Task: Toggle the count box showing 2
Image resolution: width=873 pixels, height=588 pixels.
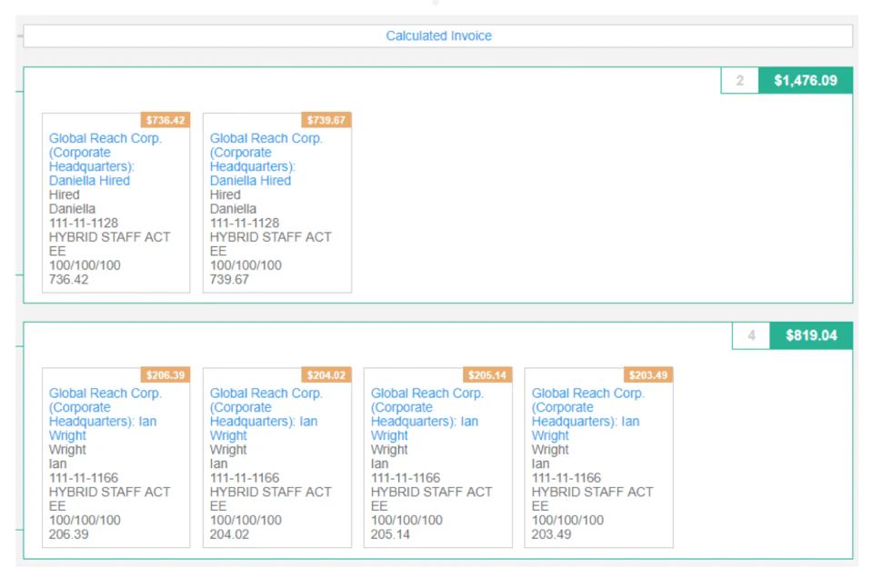Action: [x=739, y=80]
